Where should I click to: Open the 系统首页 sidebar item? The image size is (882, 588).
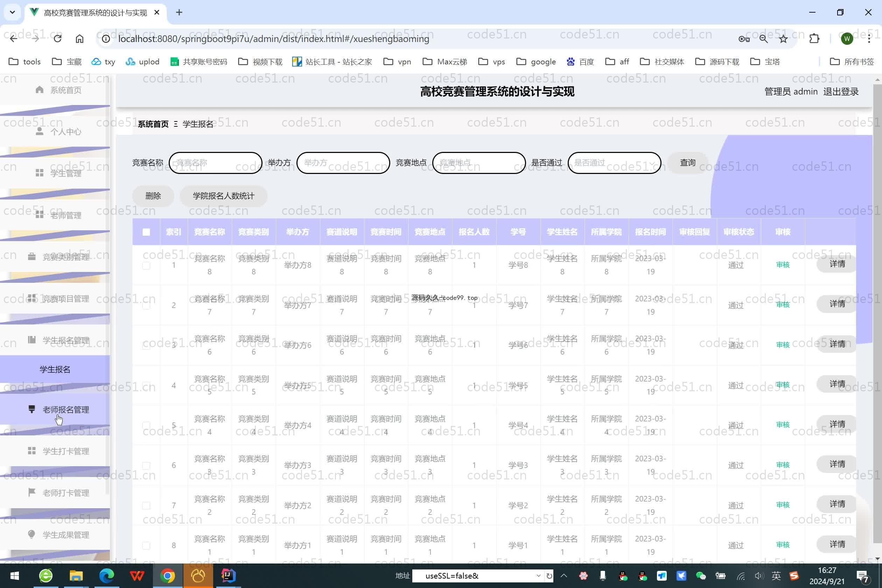point(55,90)
